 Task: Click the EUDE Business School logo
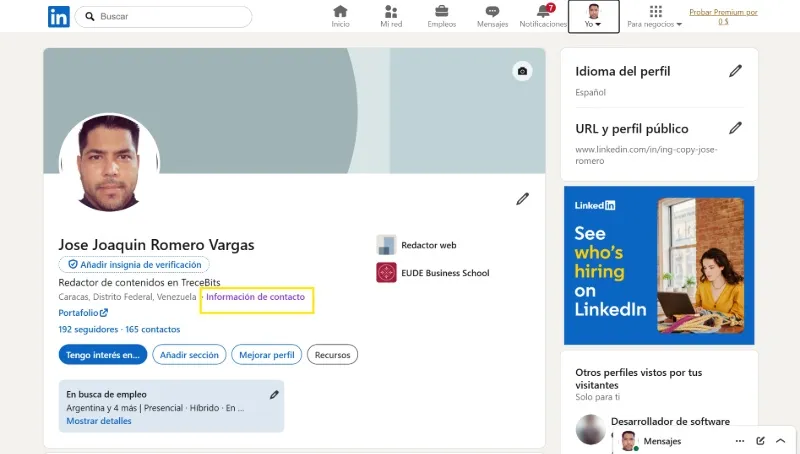[386, 273]
